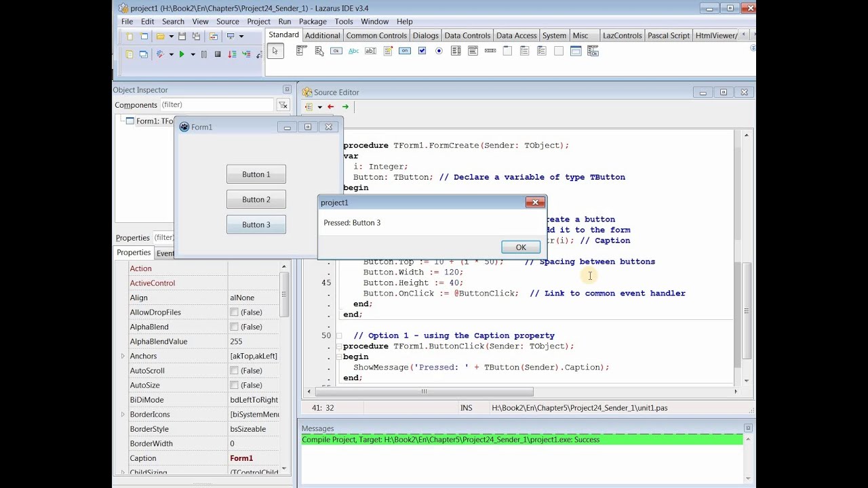Select the TActionList palette component

pyautogui.click(x=593, y=51)
